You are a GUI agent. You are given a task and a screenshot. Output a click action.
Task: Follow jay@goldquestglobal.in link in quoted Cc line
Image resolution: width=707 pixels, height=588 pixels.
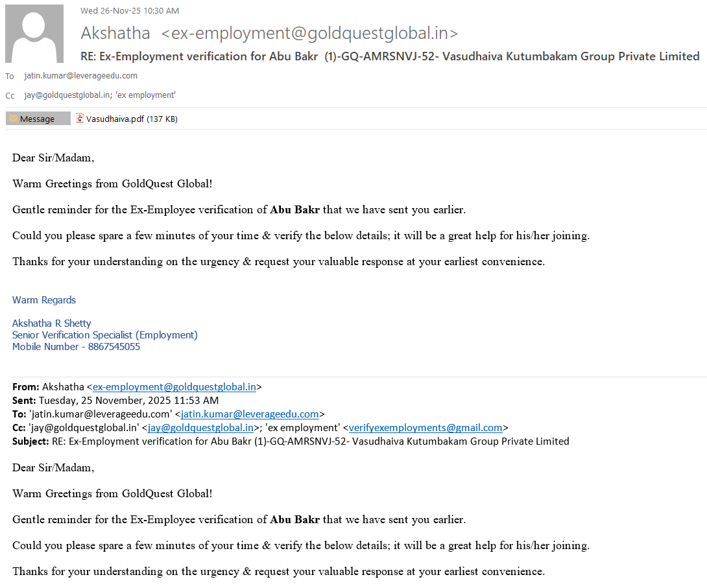[200, 428]
